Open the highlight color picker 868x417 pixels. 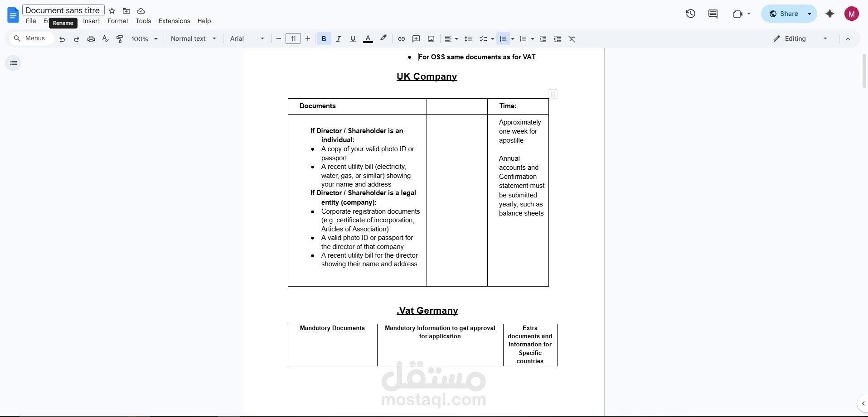pos(383,39)
